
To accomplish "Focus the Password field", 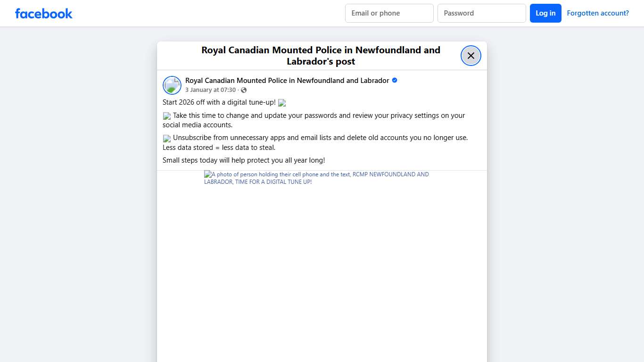I will [482, 13].
